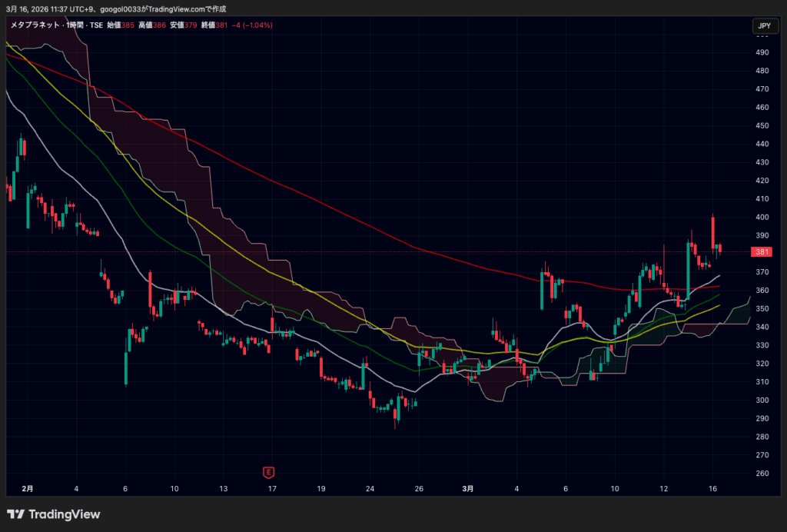This screenshot has width=787, height=532.
Task: Click the TradingView logo icon
Action: pos(14,514)
